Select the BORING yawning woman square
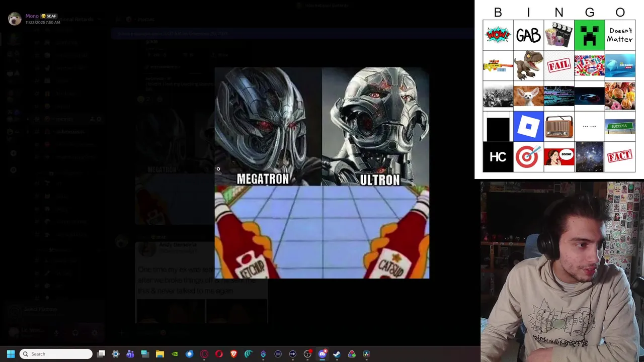Viewport: 644px width, 362px height. 559,157
